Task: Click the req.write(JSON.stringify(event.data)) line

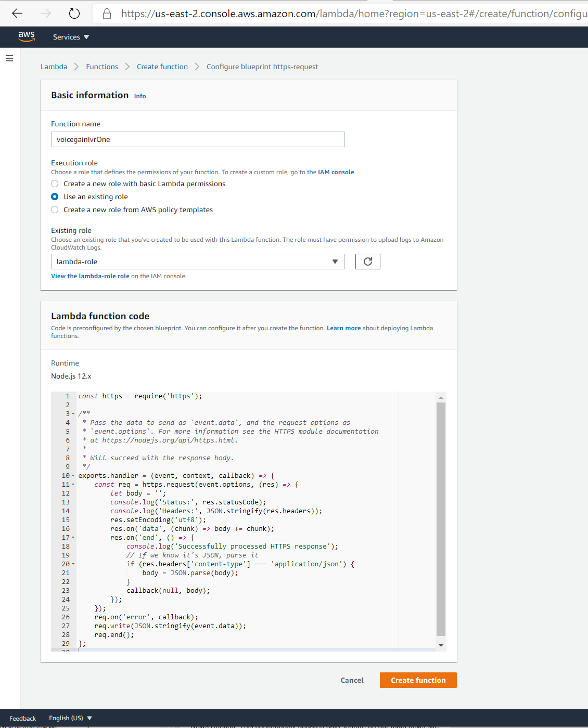Action: click(x=170, y=626)
